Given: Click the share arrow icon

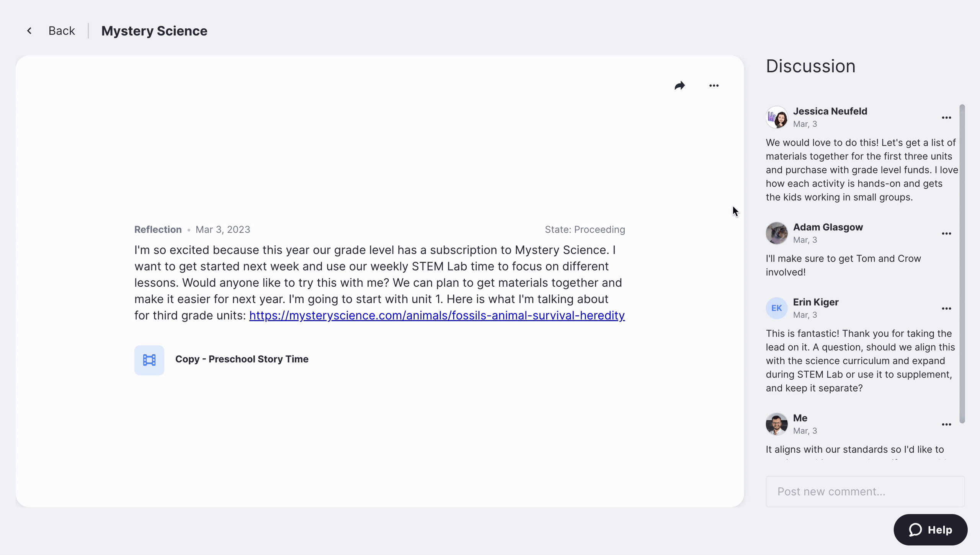Looking at the screenshot, I should pyautogui.click(x=679, y=86).
